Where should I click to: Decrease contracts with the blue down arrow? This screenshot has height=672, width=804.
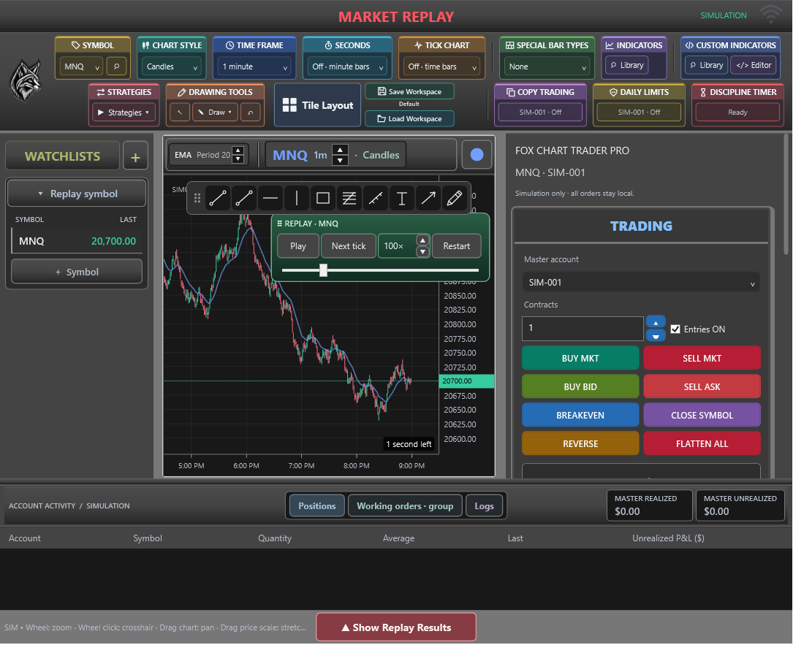click(656, 336)
